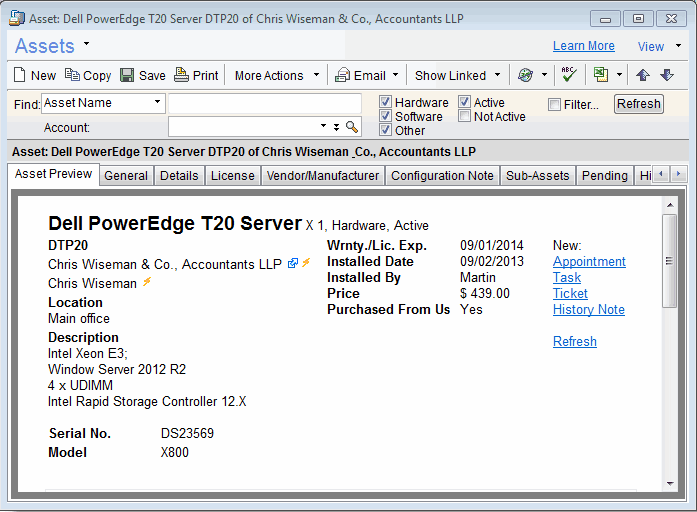697x512 pixels.
Task: Open the Sub-Assets tab
Action: 537,176
